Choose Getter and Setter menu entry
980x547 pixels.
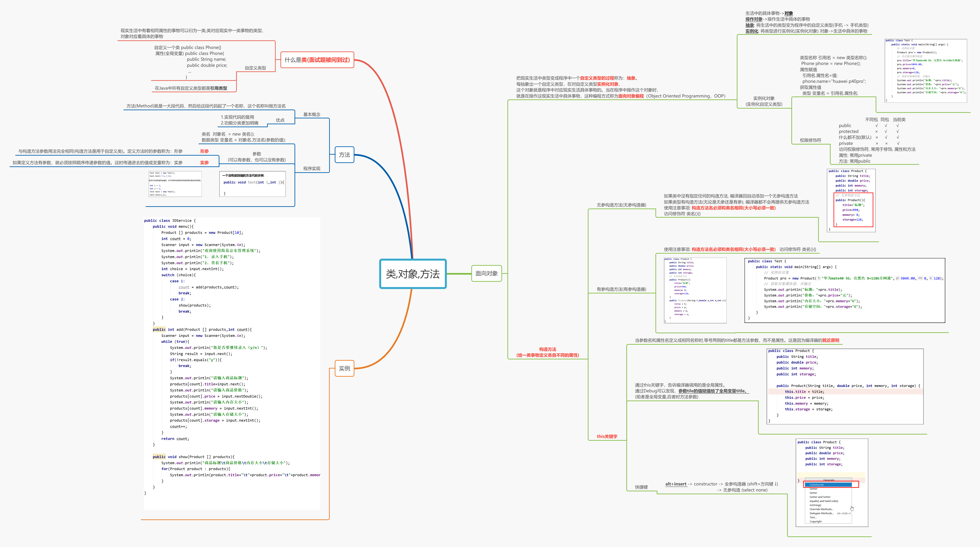click(820, 497)
